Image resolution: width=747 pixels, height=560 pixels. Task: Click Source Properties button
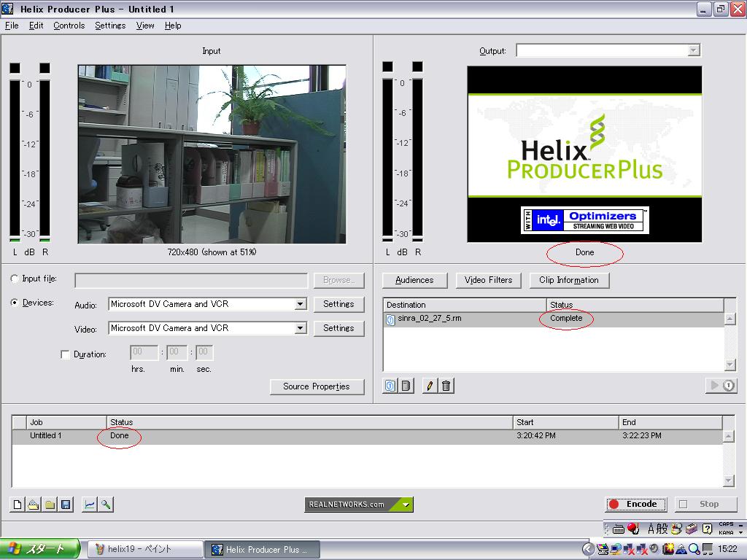pyautogui.click(x=317, y=386)
